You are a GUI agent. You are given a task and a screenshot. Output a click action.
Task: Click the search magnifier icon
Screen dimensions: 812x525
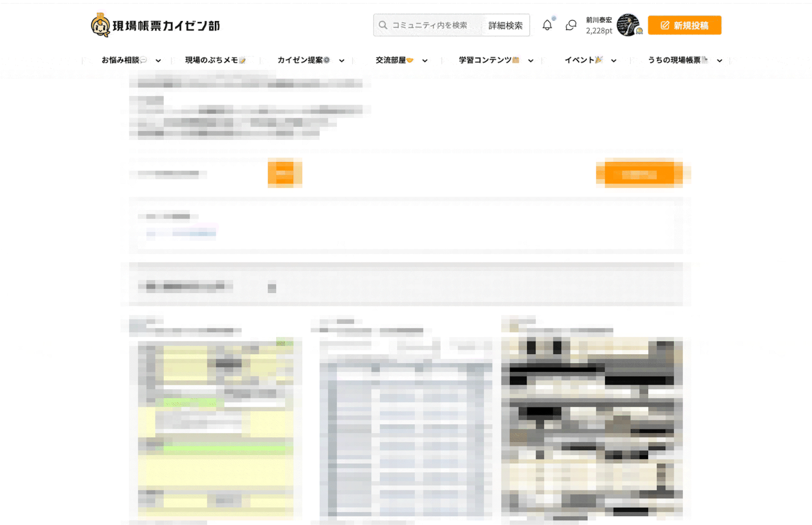[x=383, y=25]
